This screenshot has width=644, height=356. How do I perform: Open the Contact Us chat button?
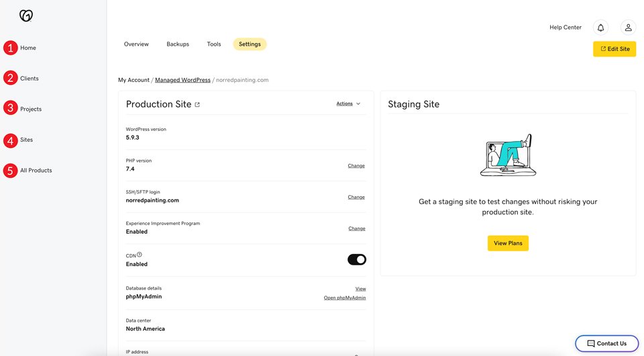[606, 344]
